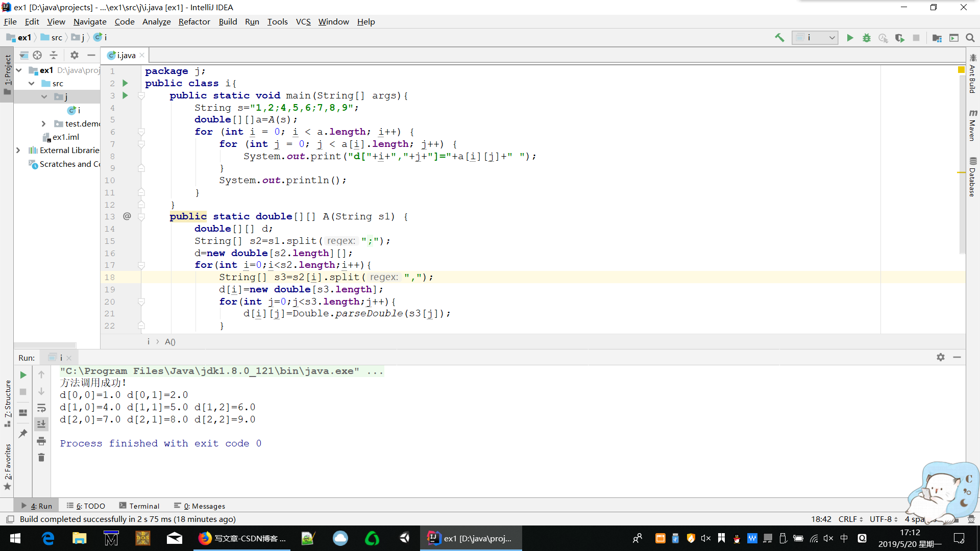Viewport: 980px width, 551px height.
Task: Click the Build project hammer icon
Action: point(779,38)
